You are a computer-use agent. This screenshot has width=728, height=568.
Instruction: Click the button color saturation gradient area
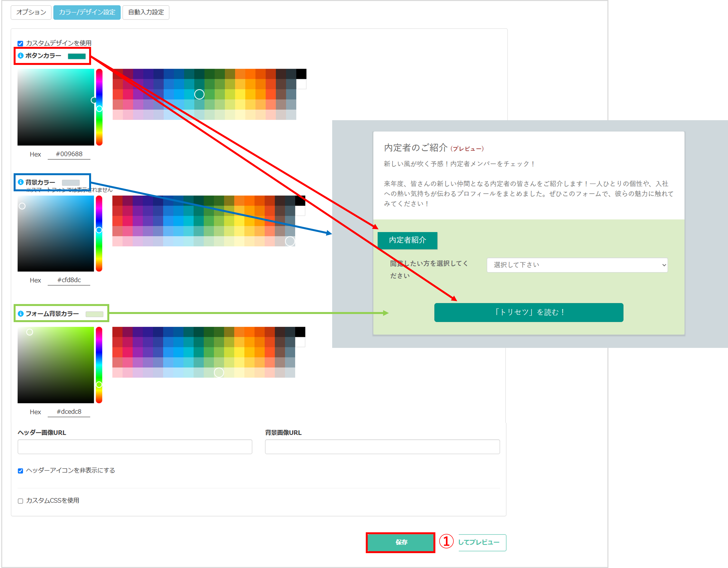tap(56, 107)
